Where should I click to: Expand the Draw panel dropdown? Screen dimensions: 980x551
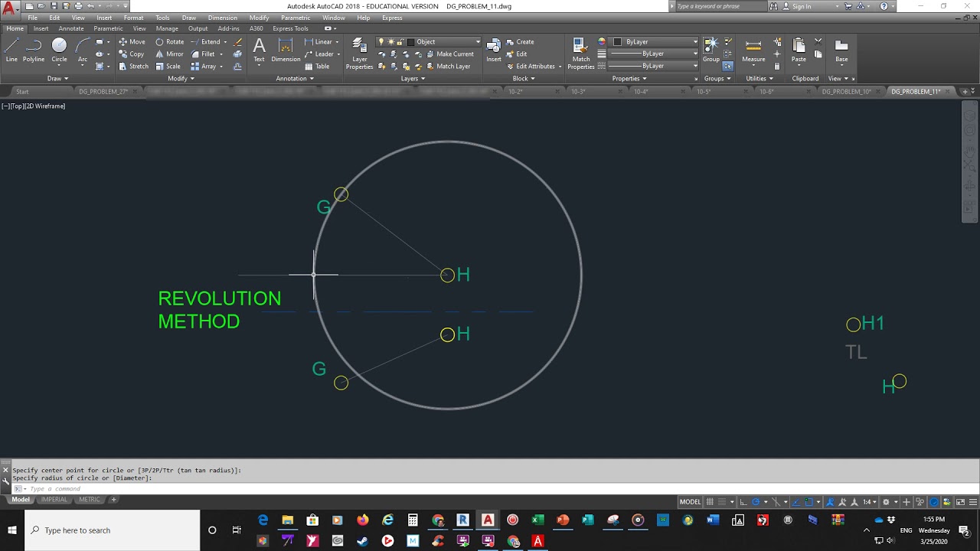[58, 78]
